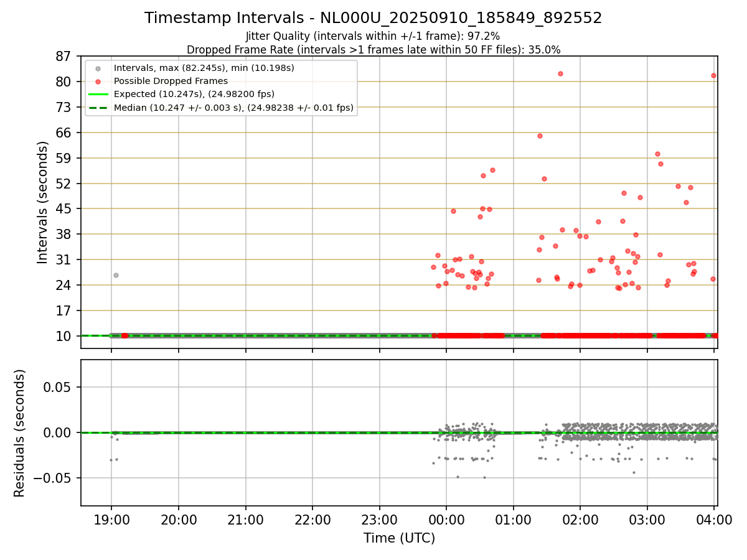Click the y-axis tick label '31'

pyautogui.click(x=64, y=259)
